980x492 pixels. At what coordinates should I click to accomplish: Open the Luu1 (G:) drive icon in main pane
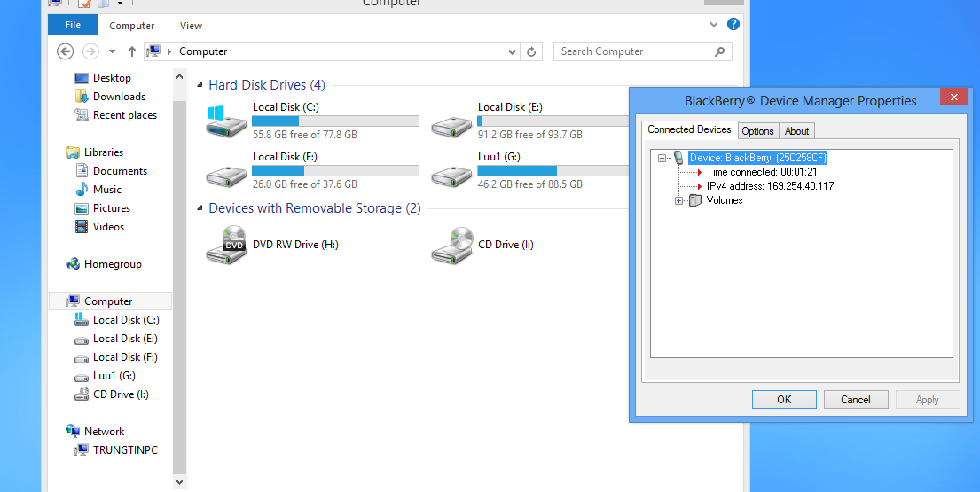click(451, 176)
